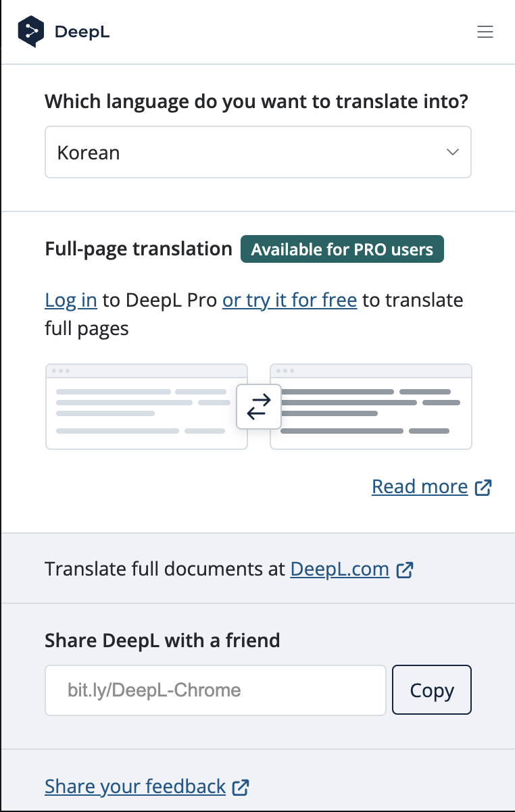Viewport: 515px width, 812px height.
Task: Follow the Log in link
Action: coord(71,300)
